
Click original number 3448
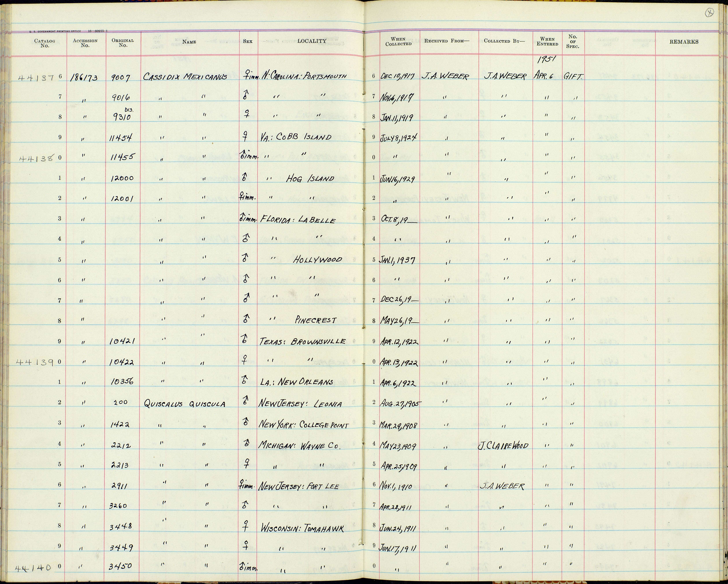click(x=121, y=526)
